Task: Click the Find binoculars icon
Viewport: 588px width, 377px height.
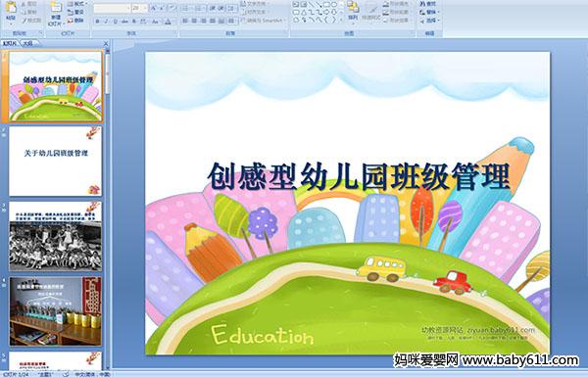Action: 428,4
